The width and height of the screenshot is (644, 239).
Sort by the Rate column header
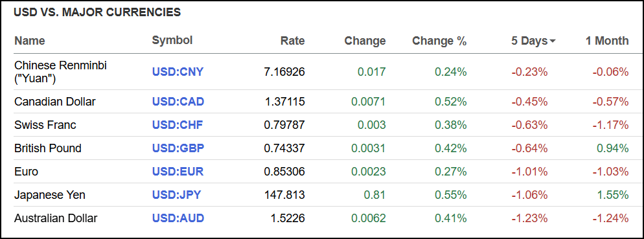[x=292, y=41]
